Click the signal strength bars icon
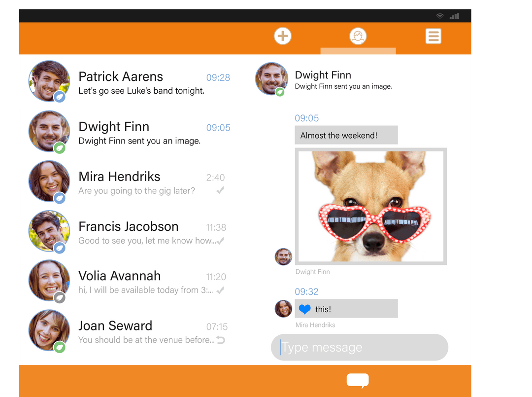 (x=455, y=16)
